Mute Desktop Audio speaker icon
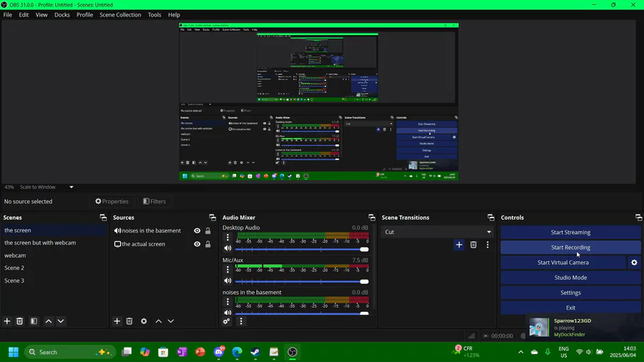This screenshot has height=362, width=644. 228,248
